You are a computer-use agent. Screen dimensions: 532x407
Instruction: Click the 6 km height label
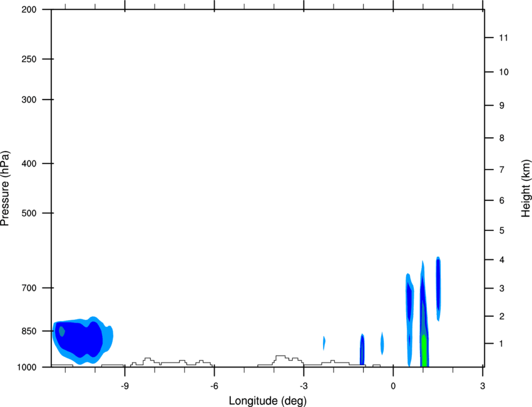click(501, 200)
